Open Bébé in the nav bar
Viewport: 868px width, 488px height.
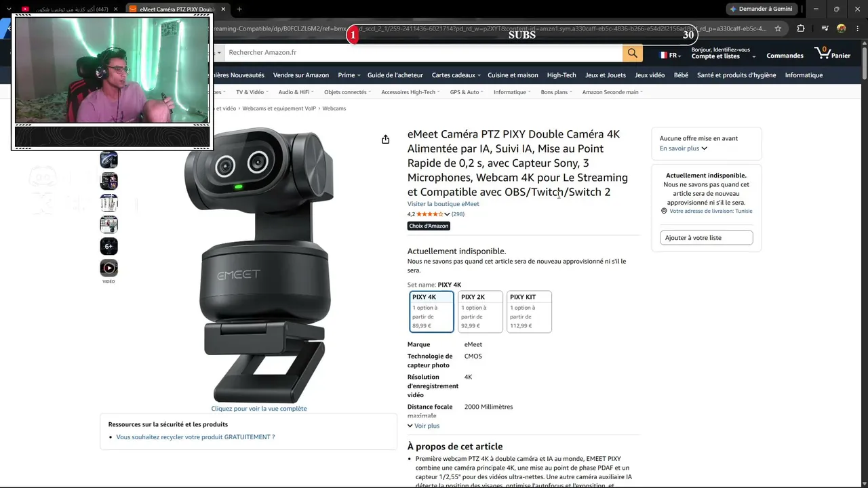pyautogui.click(x=681, y=75)
